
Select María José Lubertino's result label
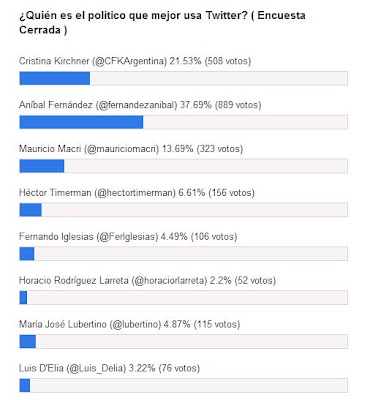tap(130, 324)
